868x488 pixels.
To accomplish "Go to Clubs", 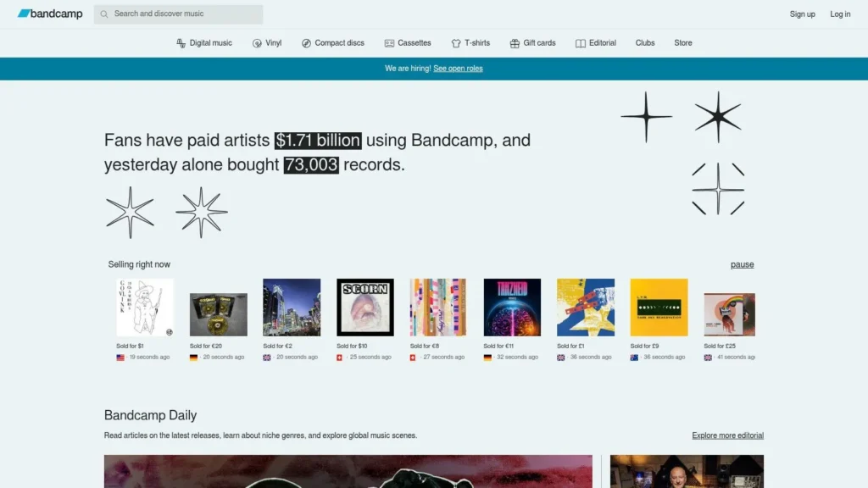I will click(x=645, y=43).
